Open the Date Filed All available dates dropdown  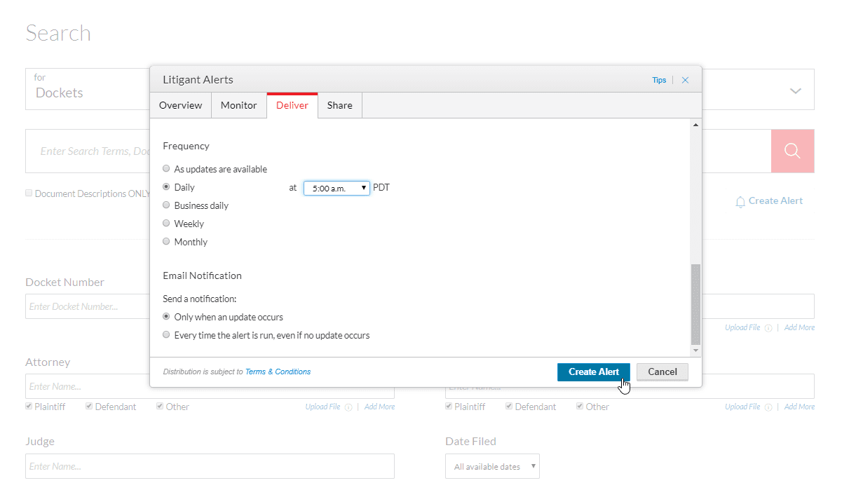click(492, 466)
